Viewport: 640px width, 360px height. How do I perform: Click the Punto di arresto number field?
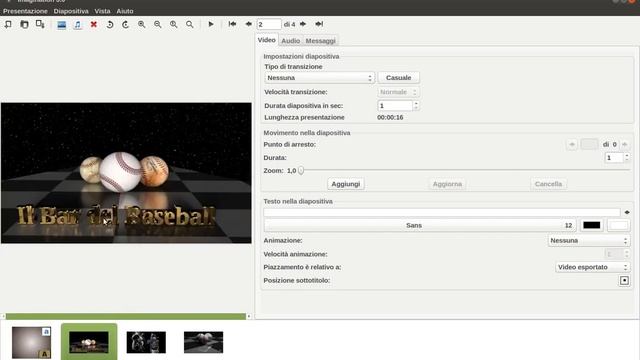point(589,144)
